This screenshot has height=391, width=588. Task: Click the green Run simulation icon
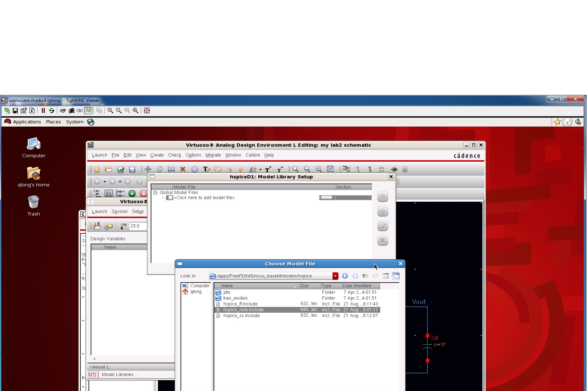[132, 194]
